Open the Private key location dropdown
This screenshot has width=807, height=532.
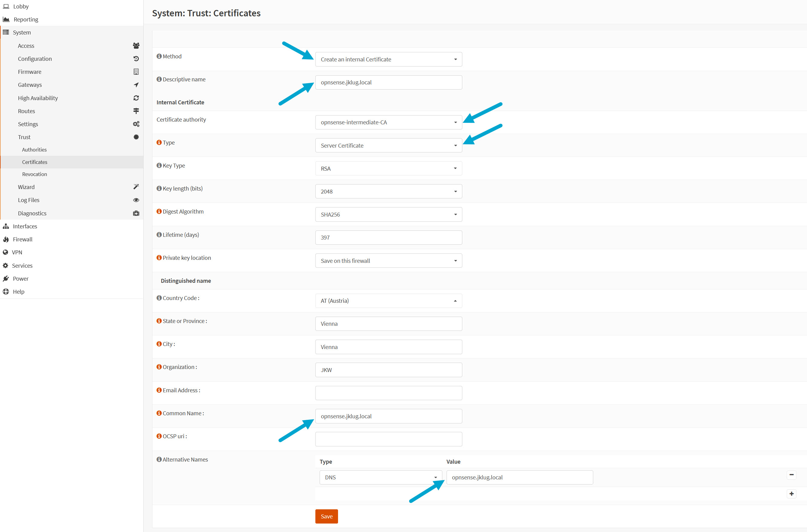click(x=389, y=261)
